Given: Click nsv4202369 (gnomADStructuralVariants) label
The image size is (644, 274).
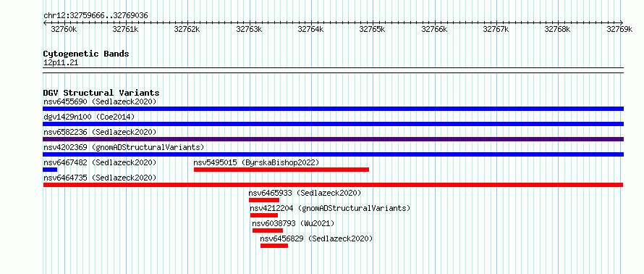Looking at the screenshot, I should 124,147.
